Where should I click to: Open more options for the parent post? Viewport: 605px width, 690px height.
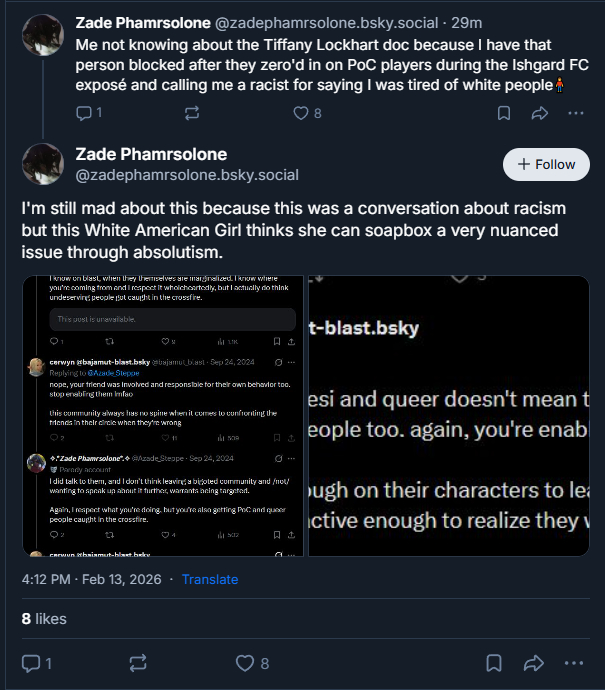pos(575,113)
